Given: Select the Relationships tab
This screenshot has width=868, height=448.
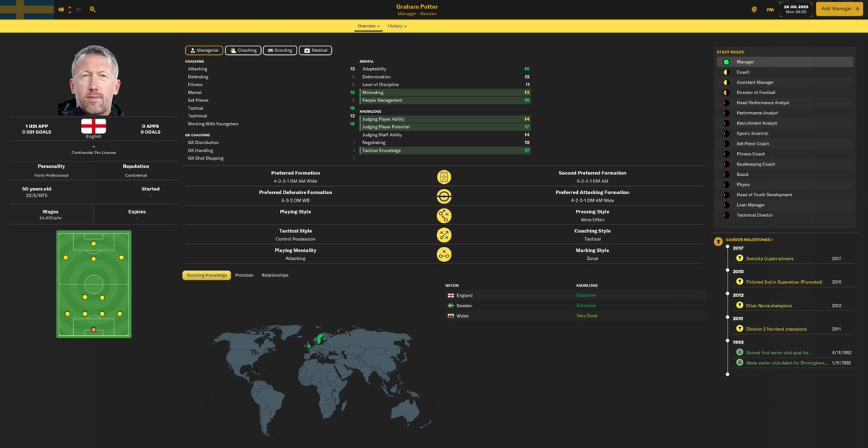Looking at the screenshot, I should 275,275.
